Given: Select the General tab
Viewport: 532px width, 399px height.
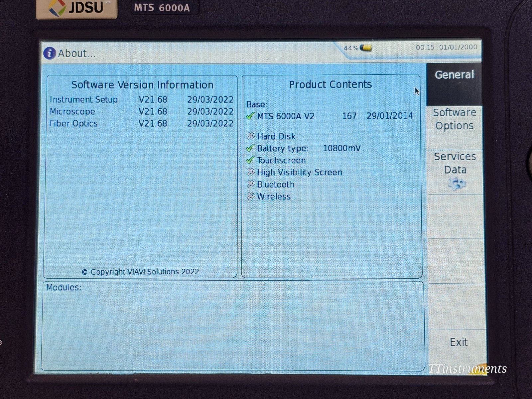Looking at the screenshot, I should [454, 84].
